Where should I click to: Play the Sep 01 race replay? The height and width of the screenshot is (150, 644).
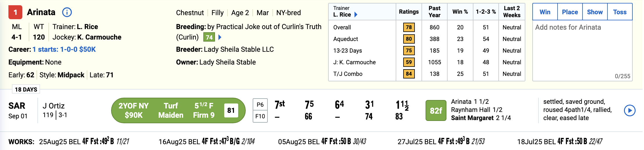pos(629,110)
